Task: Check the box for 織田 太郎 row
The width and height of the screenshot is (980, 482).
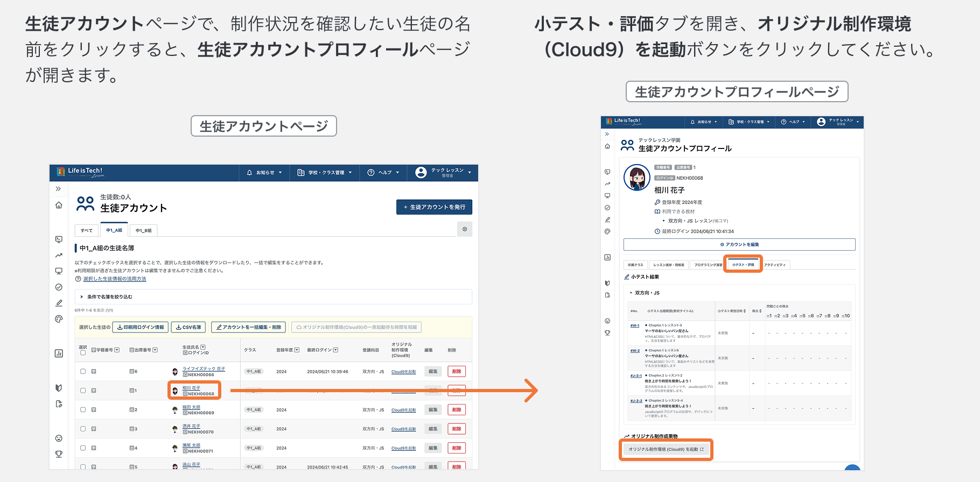Action: [x=83, y=409]
